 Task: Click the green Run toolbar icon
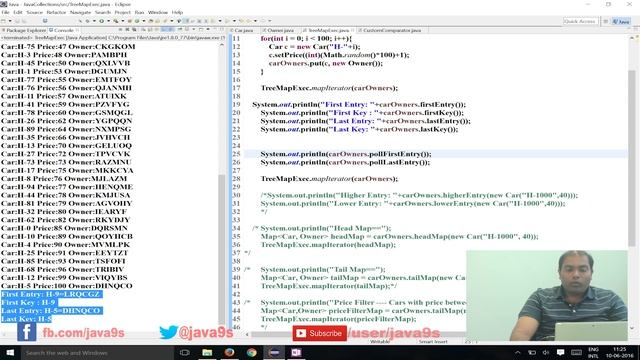(x=102, y=21)
